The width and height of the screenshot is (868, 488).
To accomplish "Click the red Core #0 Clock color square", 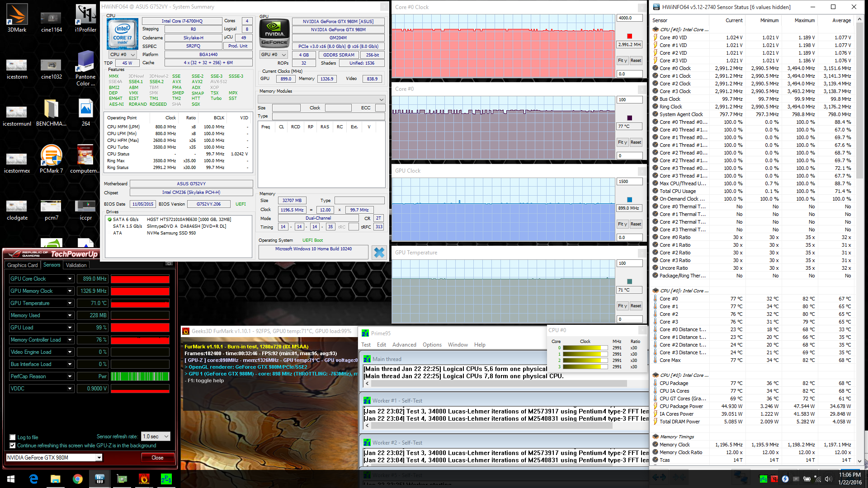I will (x=629, y=36).
